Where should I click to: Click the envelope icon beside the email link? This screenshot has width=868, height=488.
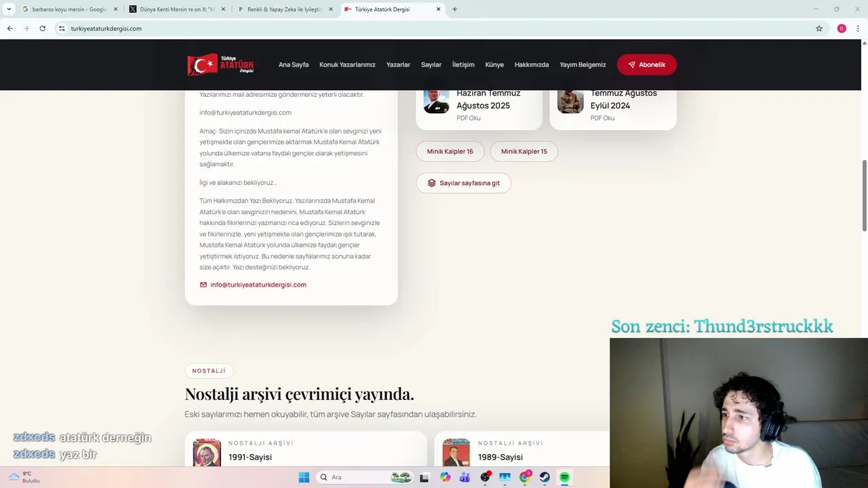203,285
